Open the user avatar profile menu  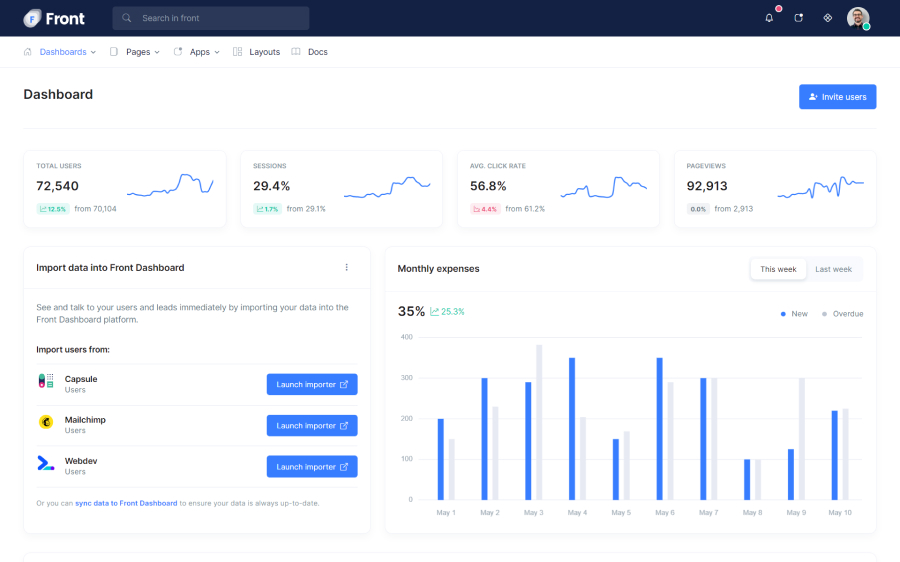click(858, 18)
